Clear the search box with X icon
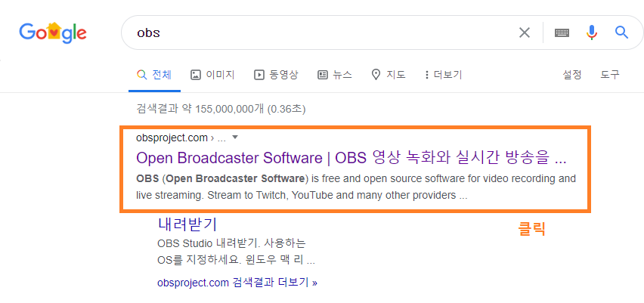Image resolution: width=644 pixels, height=303 pixels. click(x=525, y=32)
